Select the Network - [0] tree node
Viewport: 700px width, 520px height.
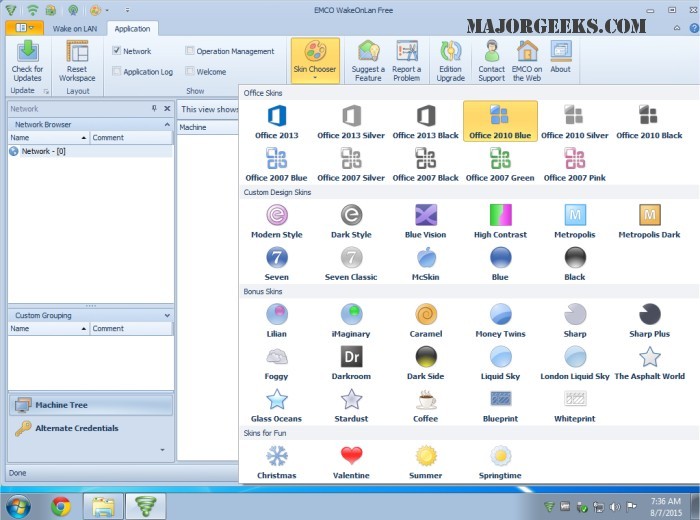pos(43,151)
